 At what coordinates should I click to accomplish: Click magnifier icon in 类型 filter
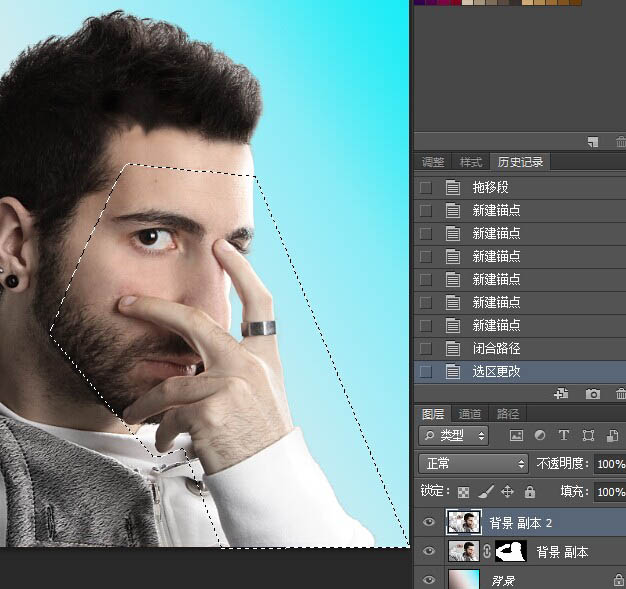tap(430, 435)
